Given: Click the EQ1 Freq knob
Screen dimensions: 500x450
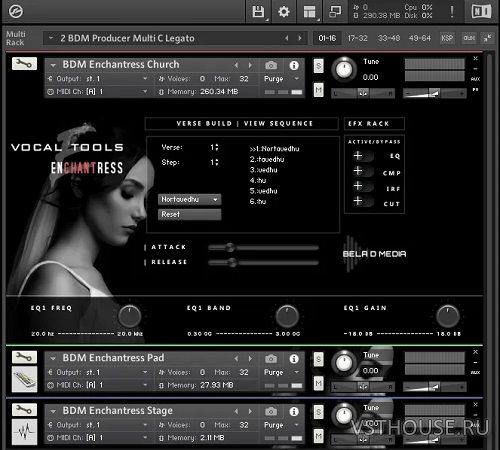Looking at the screenshot, I should click(x=130, y=316).
